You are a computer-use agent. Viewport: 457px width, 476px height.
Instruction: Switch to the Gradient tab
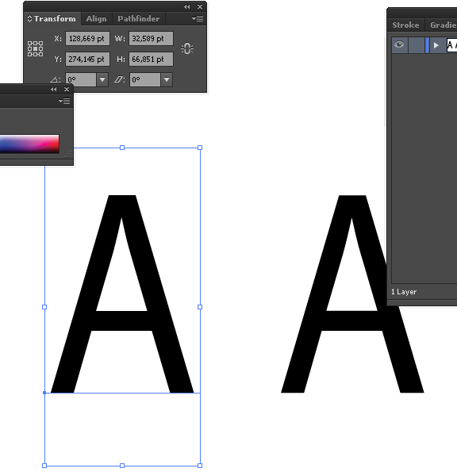[x=442, y=25]
